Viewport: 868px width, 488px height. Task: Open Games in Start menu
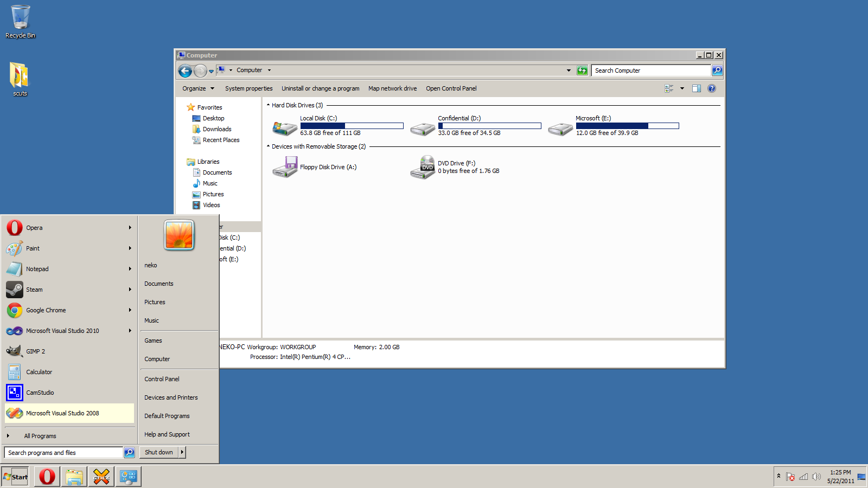tap(153, 341)
